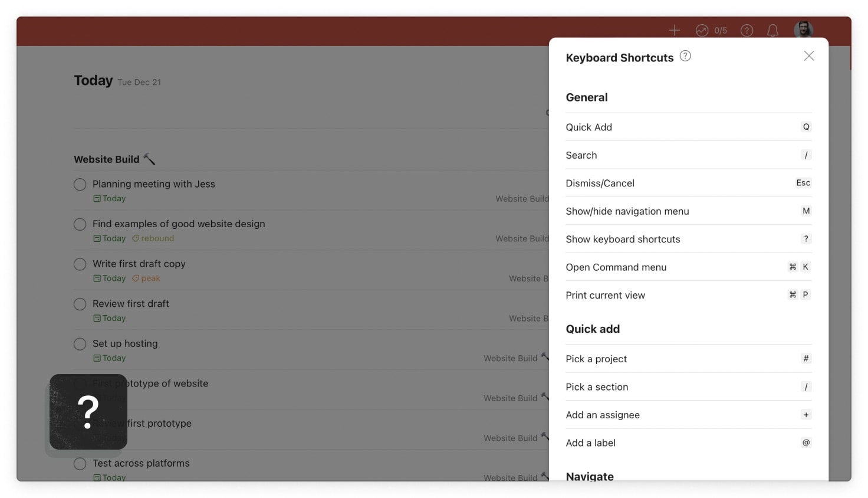Click the help icon beside Keyboard Shortcuts title

pyautogui.click(x=685, y=55)
